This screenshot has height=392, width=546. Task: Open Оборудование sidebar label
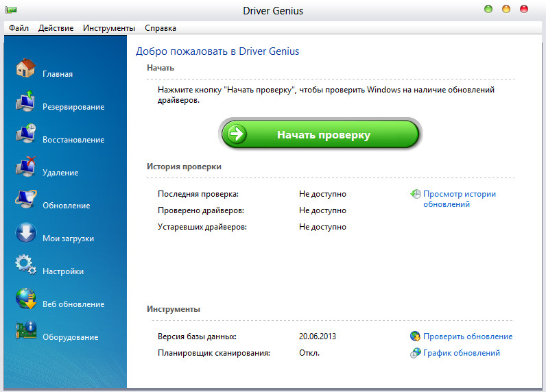tap(71, 337)
